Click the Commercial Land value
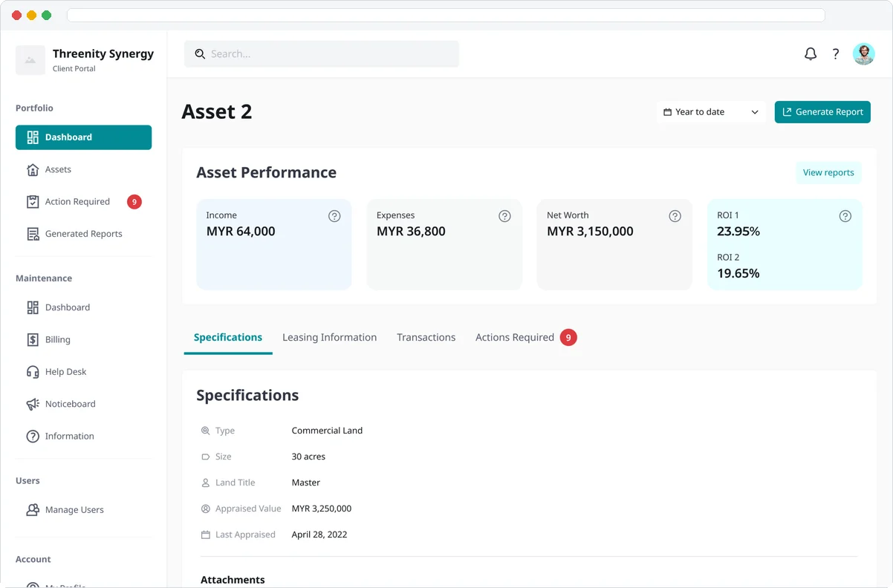The image size is (893, 588). point(327,431)
